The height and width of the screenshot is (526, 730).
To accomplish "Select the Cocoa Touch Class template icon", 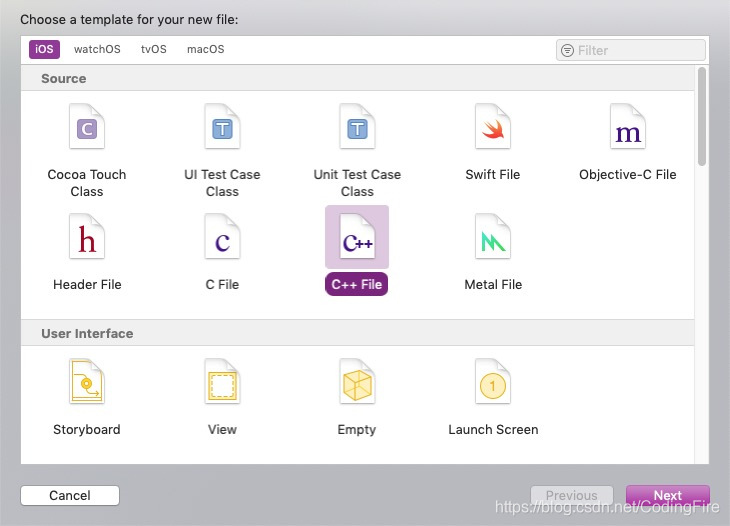I will pyautogui.click(x=87, y=127).
